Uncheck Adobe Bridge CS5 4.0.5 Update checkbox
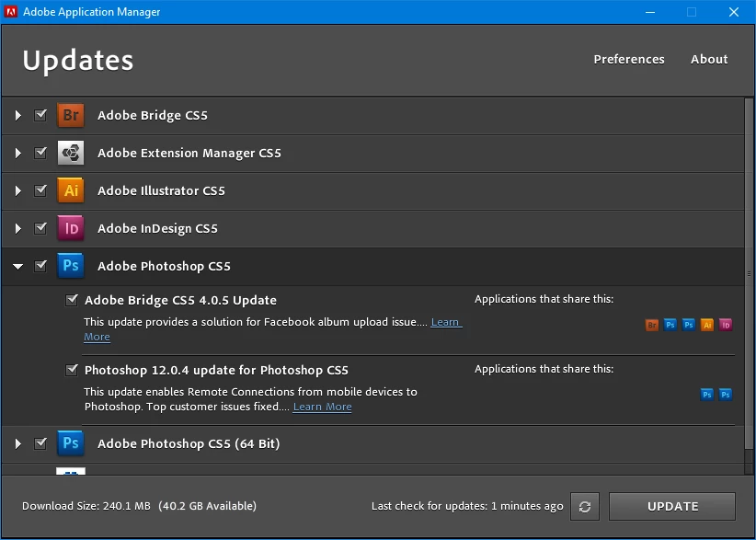Image resolution: width=756 pixels, height=540 pixels. (72, 301)
